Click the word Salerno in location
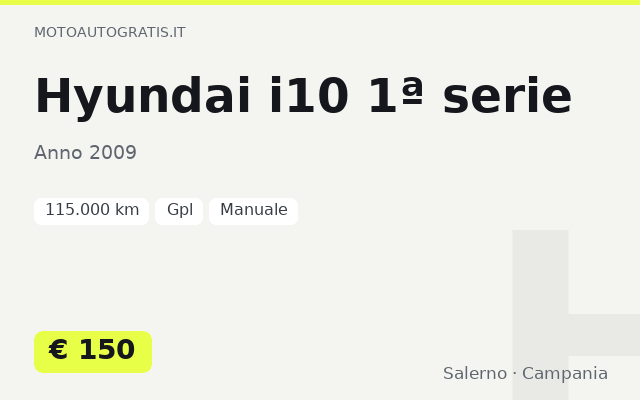640x400 pixels. coord(475,373)
